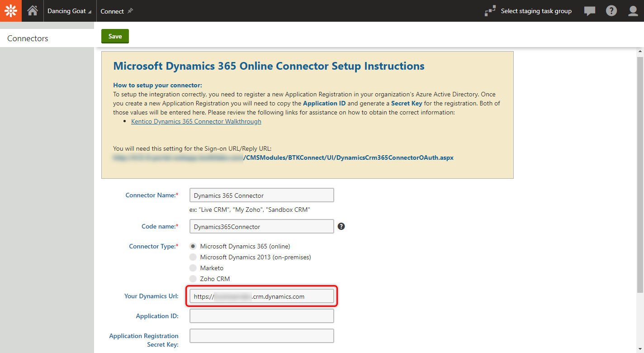
Task: Select Microsoft Dynamics 2013 (on-premises) radio button
Action: pos(193,257)
